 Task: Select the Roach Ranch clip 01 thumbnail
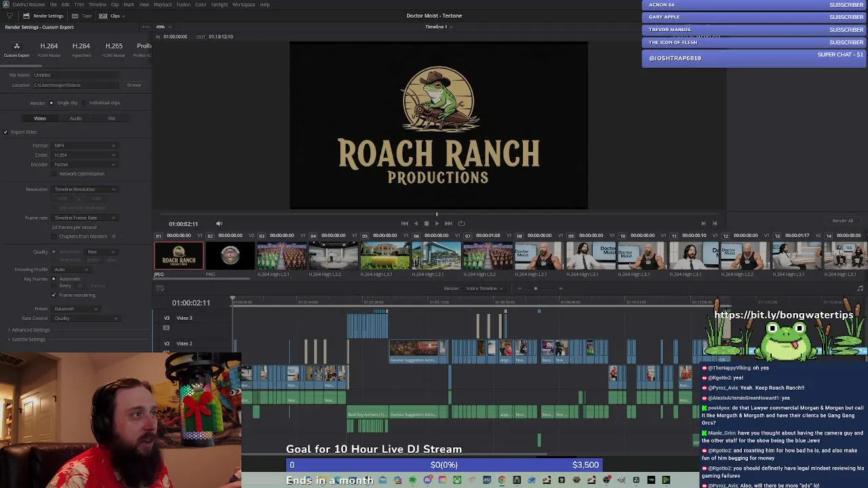coord(179,256)
